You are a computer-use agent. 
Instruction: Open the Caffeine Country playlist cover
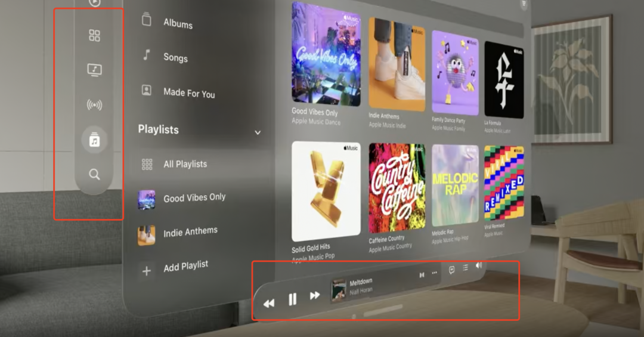coord(397,188)
